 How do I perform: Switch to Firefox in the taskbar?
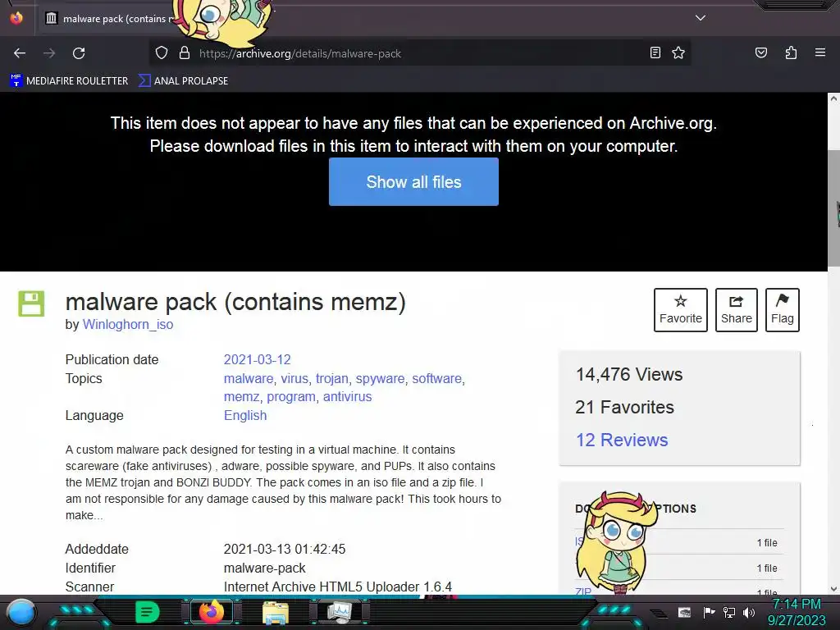(x=212, y=612)
